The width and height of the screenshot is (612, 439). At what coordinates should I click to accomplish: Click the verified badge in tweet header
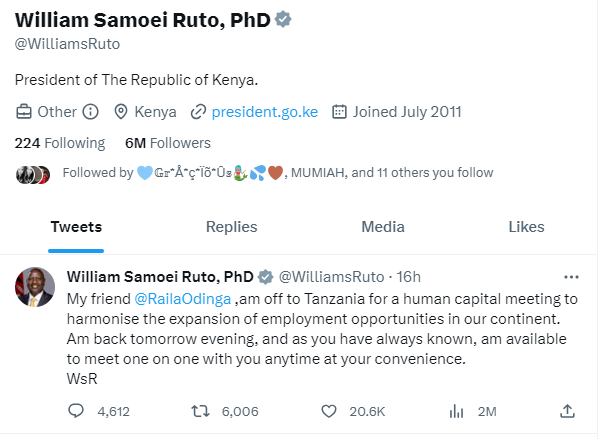[266, 277]
